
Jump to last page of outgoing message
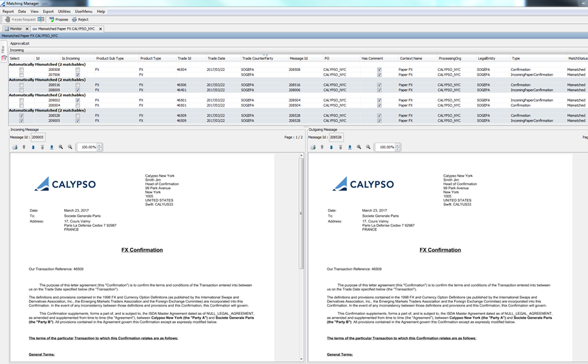350,147
